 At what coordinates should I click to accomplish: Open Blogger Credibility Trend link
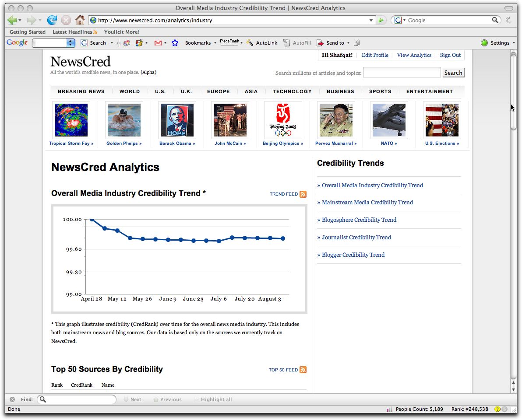coord(353,255)
